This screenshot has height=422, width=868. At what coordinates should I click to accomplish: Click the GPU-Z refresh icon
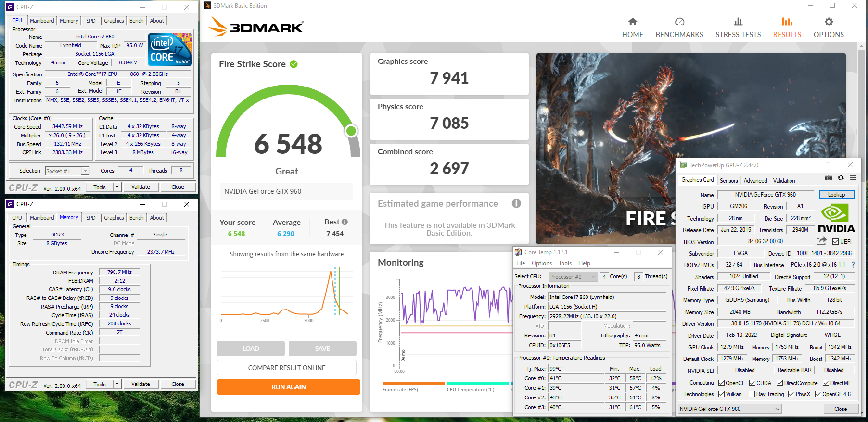click(841, 178)
